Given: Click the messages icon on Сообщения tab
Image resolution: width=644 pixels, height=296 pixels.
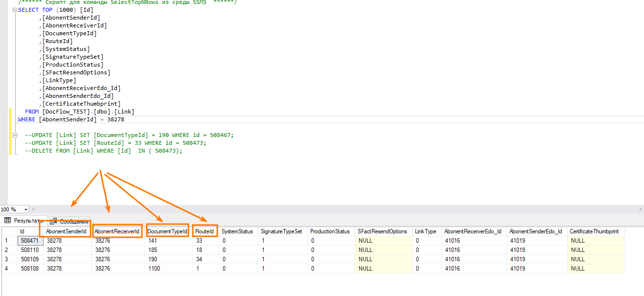Looking at the screenshot, I should 54,222.
